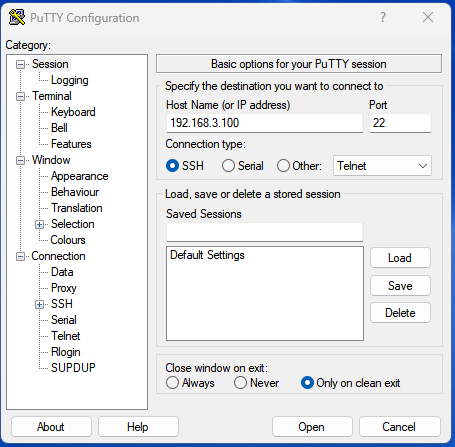The image size is (455, 447).
Task: Collapse the Session tree node
Action: click(21, 64)
